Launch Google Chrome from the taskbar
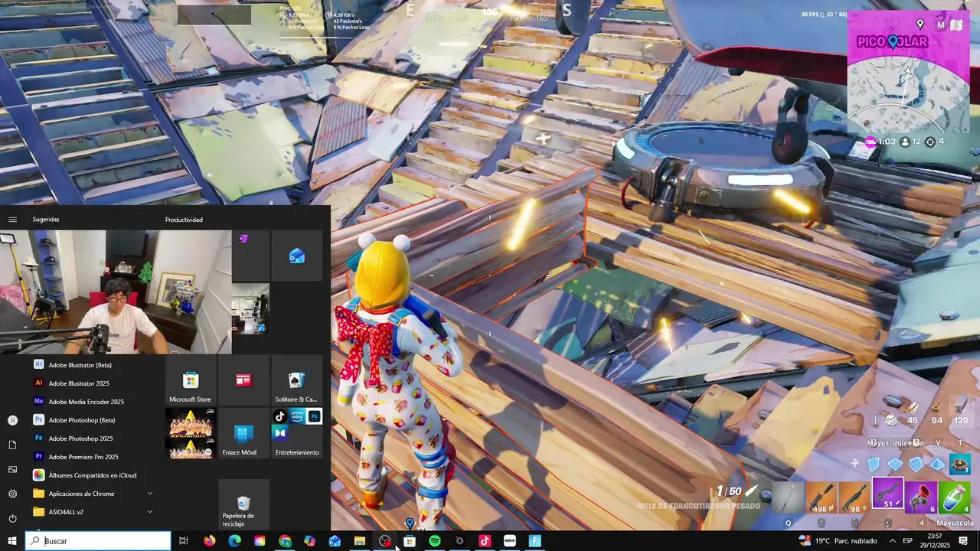The image size is (980, 551). click(285, 541)
